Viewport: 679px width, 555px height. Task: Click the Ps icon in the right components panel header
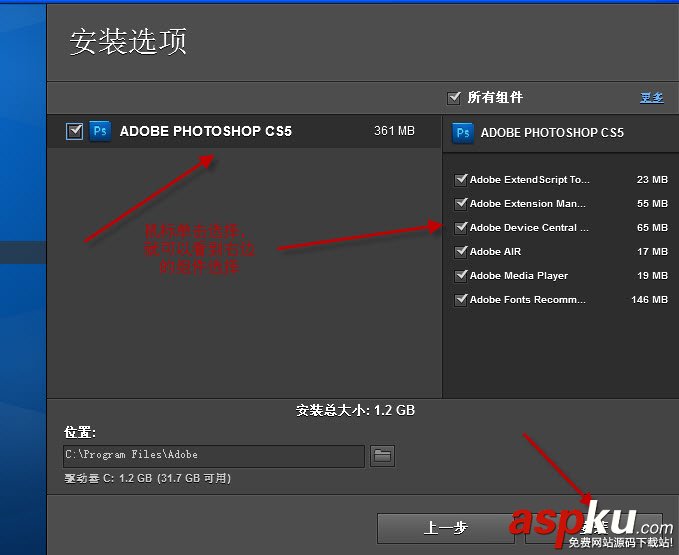pos(462,133)
